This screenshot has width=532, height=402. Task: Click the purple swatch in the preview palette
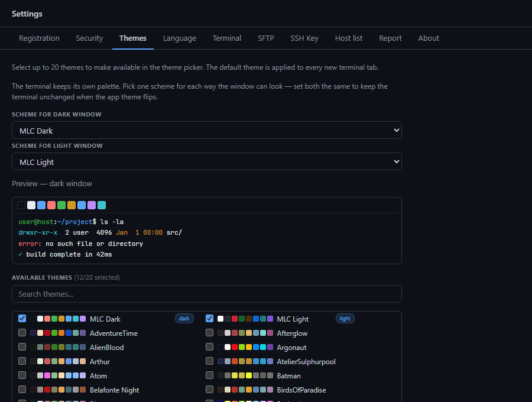(x=91, y=205)
